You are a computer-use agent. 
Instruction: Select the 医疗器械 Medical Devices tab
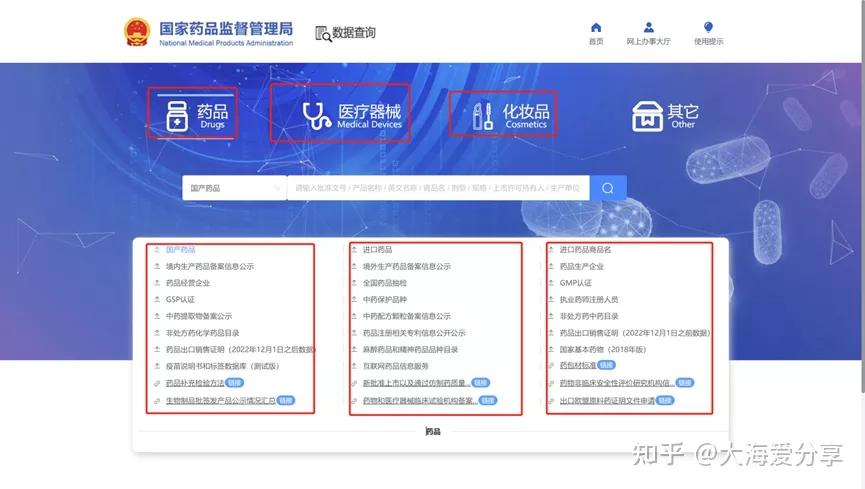[x=352, y=116]
